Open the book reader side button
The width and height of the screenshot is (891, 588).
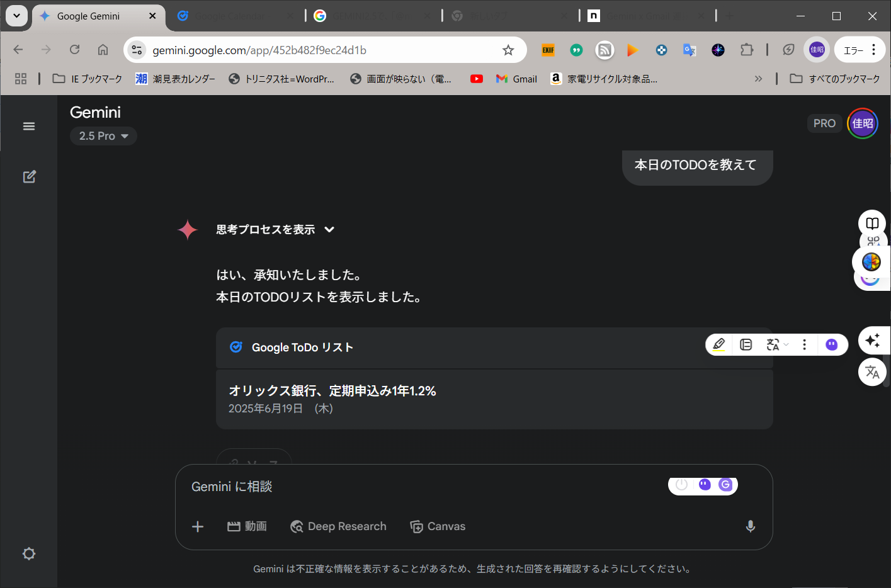point(872,223)
